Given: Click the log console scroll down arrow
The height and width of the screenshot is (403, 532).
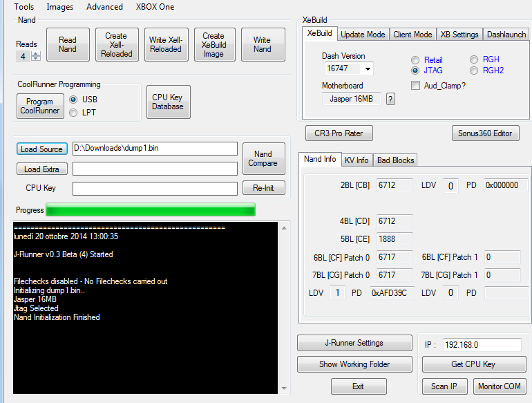Looking at the screenshot, I should [x=284, y=388].
